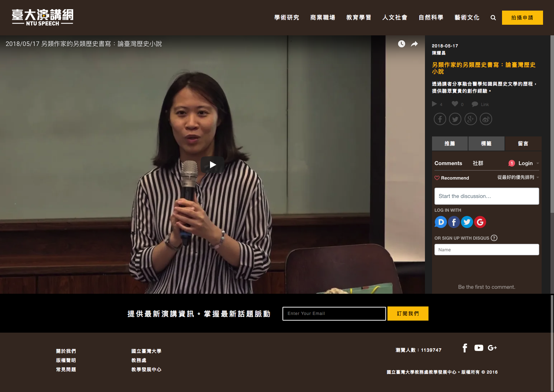
Task: Open the 關於我們 footer link
Action: tap(66, 351)
